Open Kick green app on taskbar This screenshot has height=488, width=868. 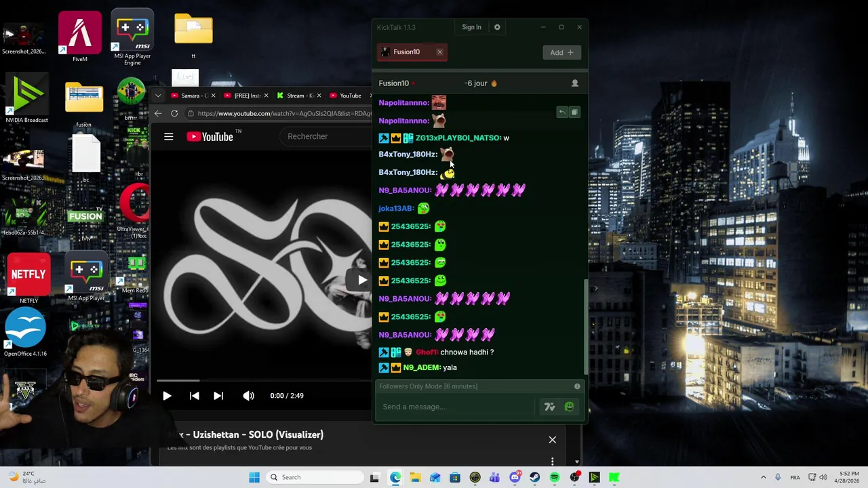pos(614,477)
